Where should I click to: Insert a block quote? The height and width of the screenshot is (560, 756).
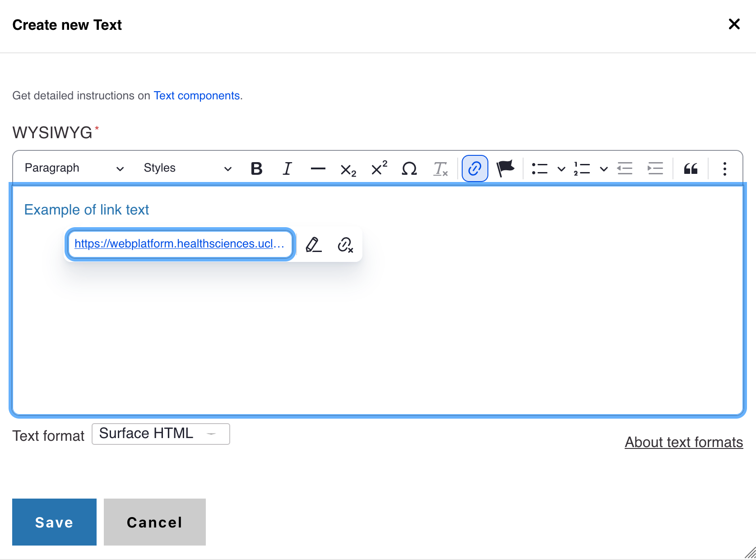click(691, 168)
